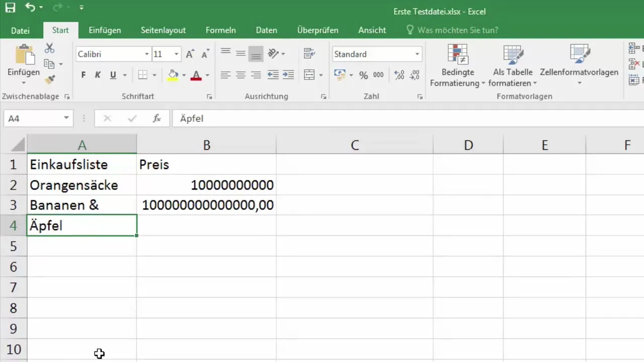Open the Ansicht tab

point(372,30)
